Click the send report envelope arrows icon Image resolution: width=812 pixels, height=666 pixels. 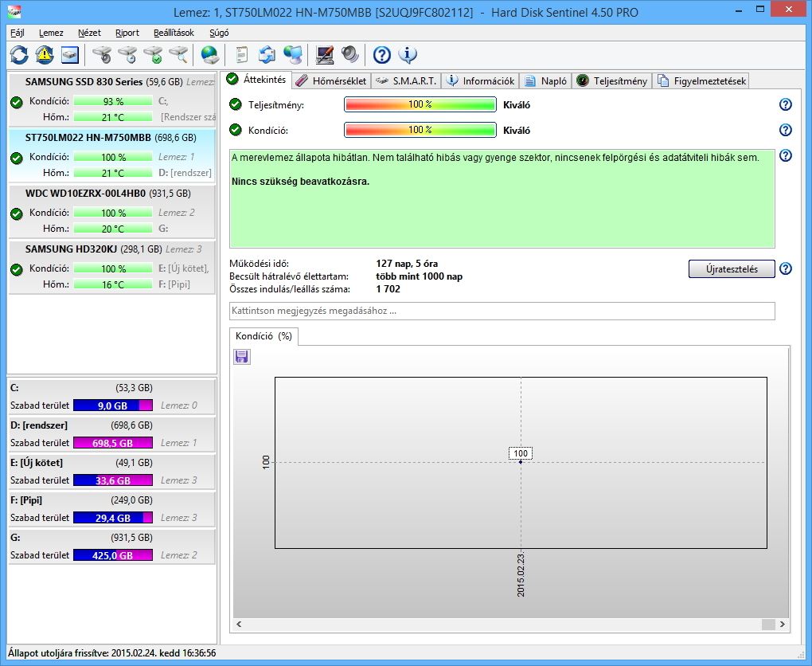tap(267, 54)
